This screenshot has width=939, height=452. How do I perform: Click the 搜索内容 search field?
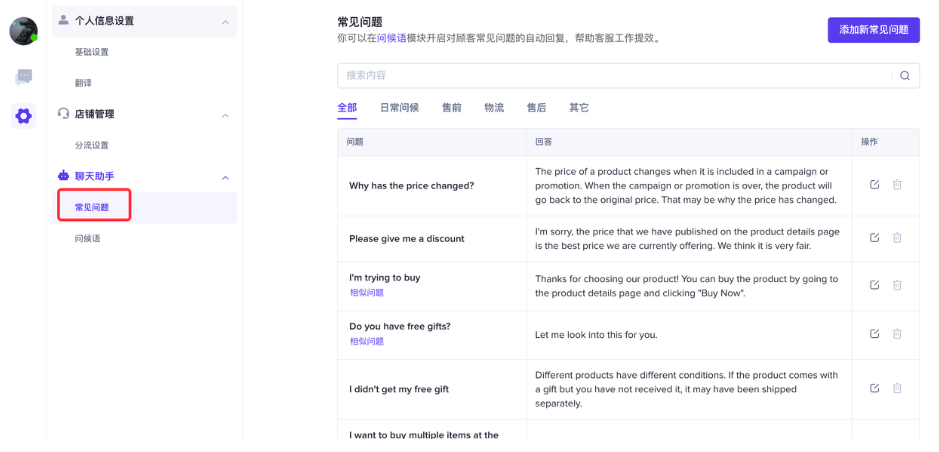coord(615,75)
